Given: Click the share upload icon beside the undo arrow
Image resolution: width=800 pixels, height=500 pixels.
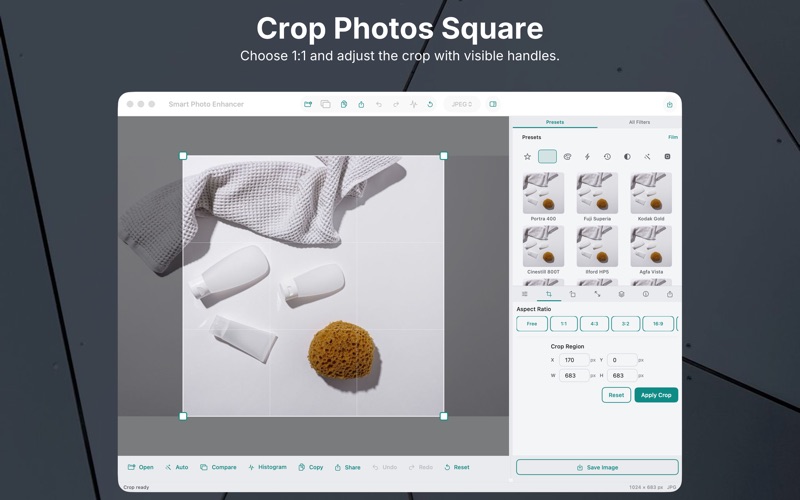Looking at the screenshot, I should point(361,104).
